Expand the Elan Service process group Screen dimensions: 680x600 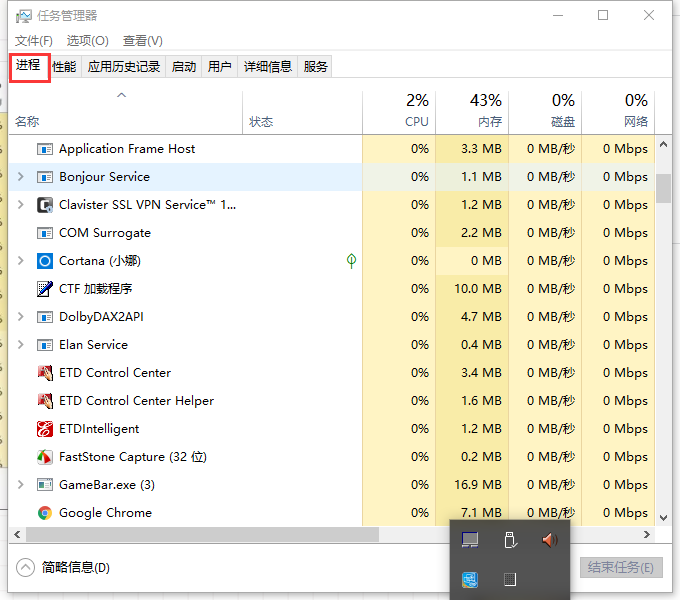coord(20,345)
